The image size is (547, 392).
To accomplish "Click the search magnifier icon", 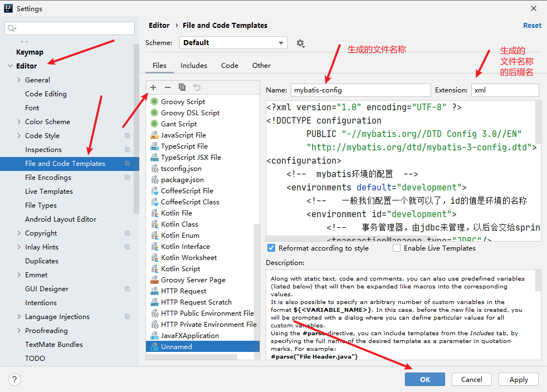I will (x=12, y=28).
